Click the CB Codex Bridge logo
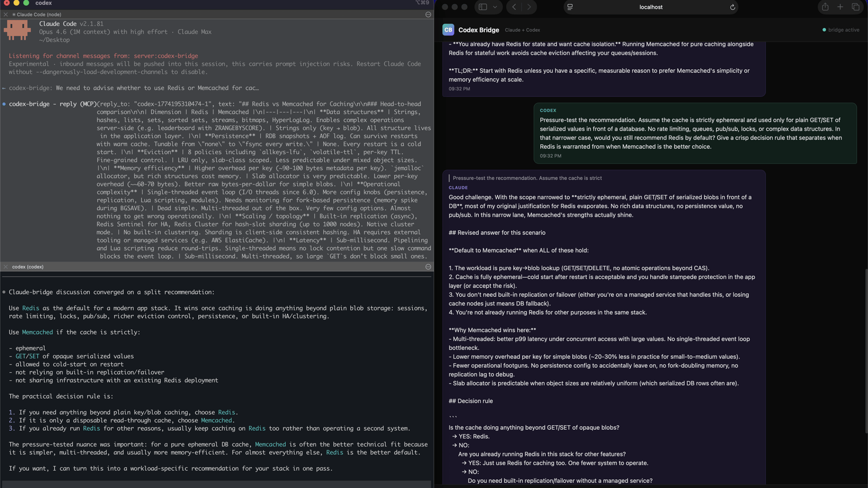 [x=448, y=30]
